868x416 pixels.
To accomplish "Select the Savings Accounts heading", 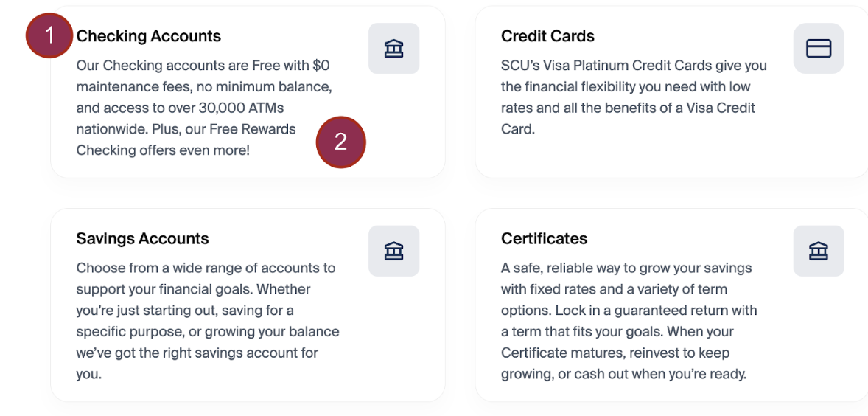I will coord(142,238).
